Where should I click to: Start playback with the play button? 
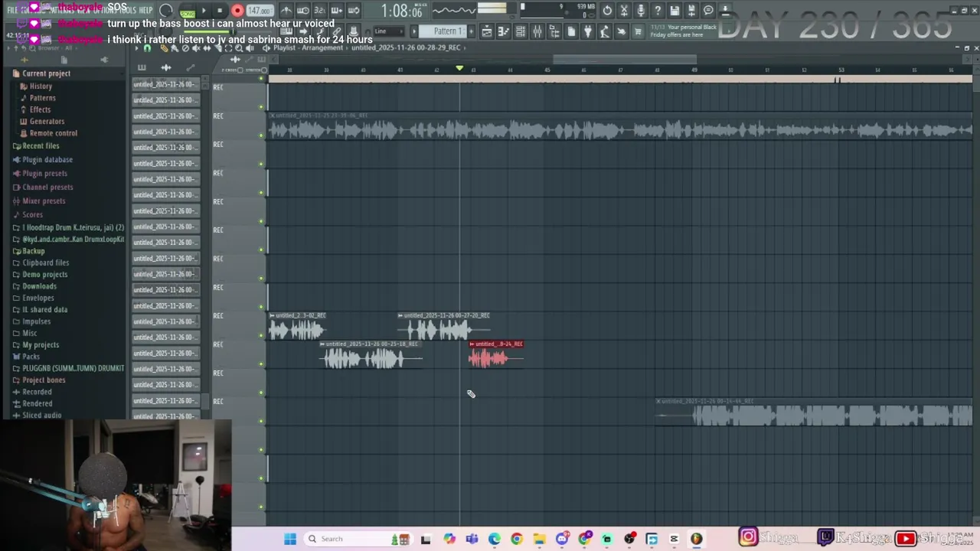point(204,11)
